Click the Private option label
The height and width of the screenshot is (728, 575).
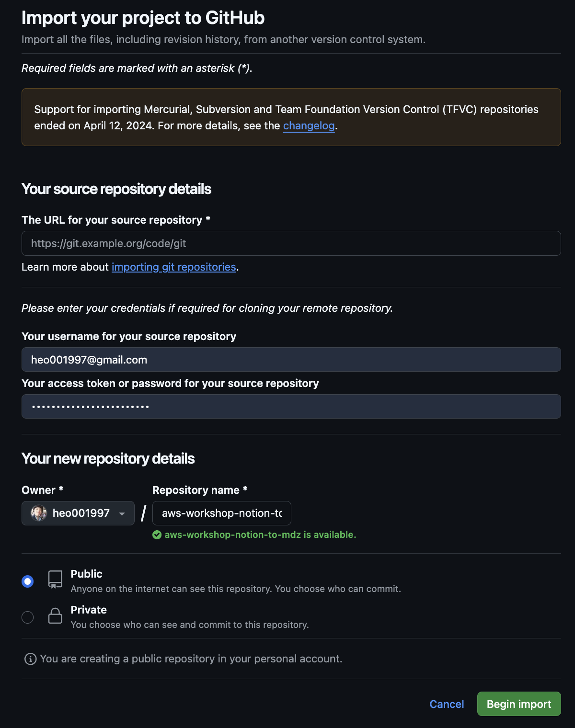click(x=89, y=610)
